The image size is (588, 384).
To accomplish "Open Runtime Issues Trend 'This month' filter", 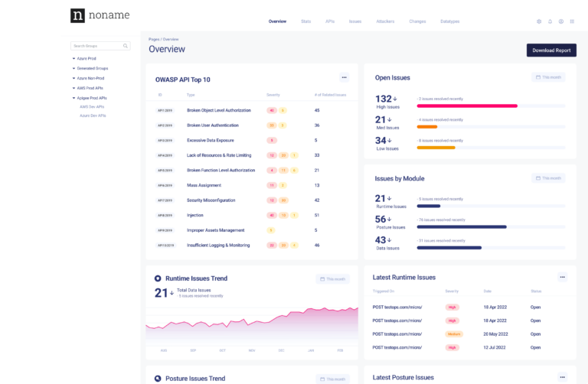I will pos(332,279).
